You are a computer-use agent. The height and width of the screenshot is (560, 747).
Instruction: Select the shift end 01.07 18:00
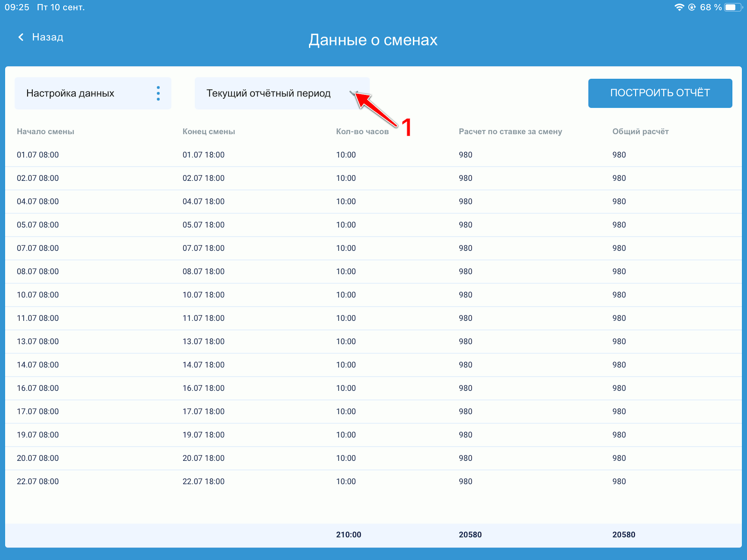click(x=203, y=155)
